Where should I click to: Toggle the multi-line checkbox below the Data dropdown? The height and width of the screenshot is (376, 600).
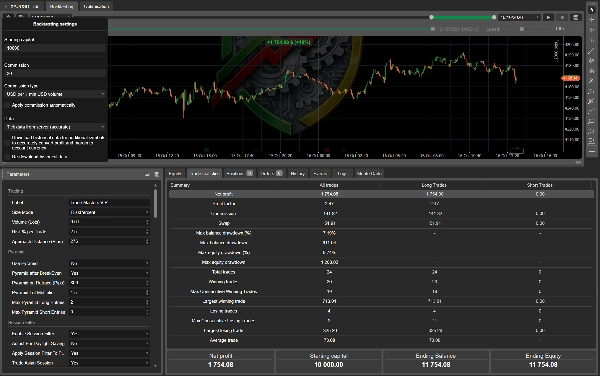(x=7, y=143)
